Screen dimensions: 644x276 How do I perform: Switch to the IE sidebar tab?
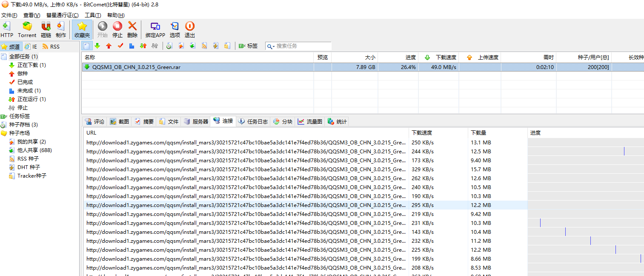point(31,46)
